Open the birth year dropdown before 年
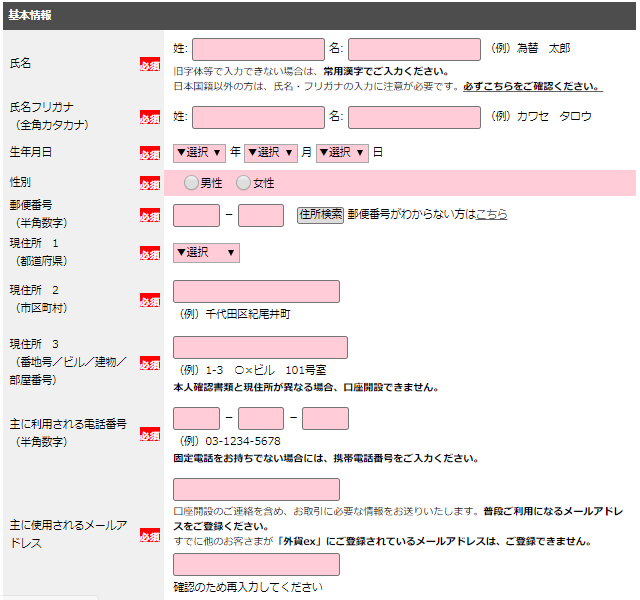The image size is (640, 600). 199,153
